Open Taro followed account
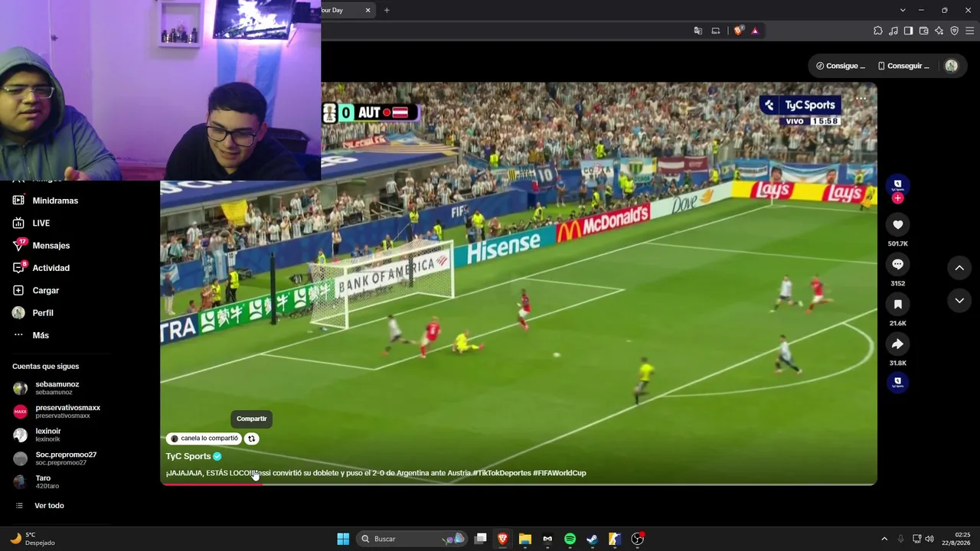Image resolution: width=980 pixels, height=551 pixels. pyautogui.click(x=36, y=482)
